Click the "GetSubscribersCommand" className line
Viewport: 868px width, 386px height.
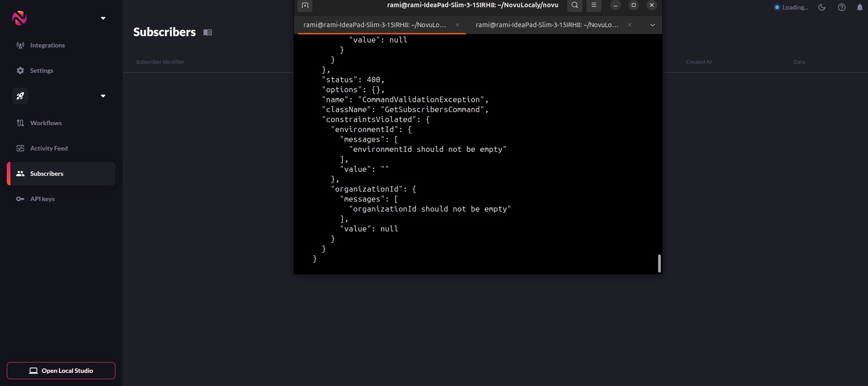pyautogui.click(x=405, y=109)
